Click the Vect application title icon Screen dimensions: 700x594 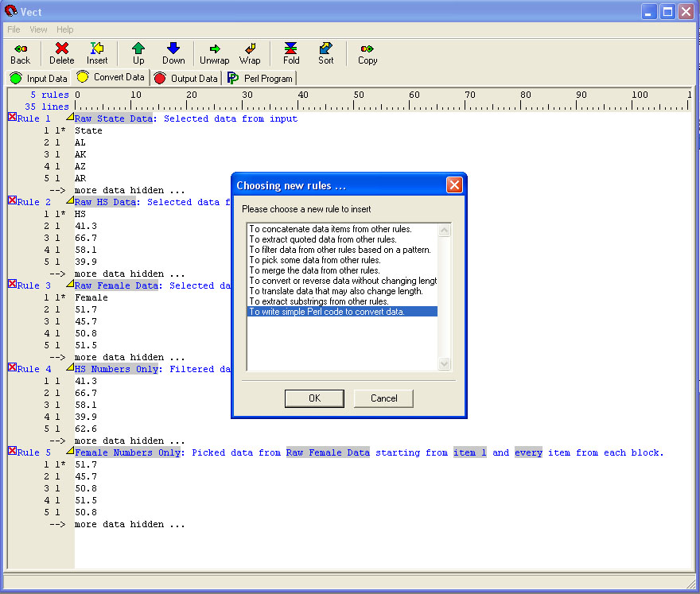[x=10, y=11]
